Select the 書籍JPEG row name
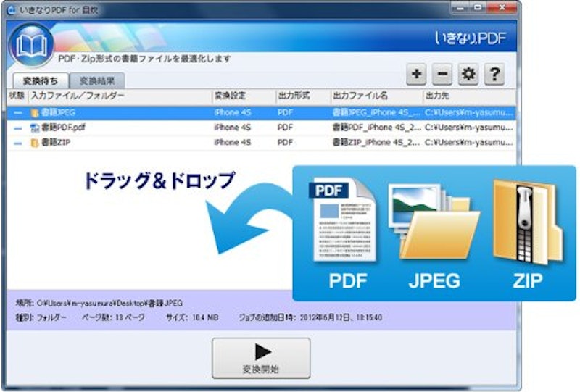The image size is (580, 392). click(x=59, y=112)
